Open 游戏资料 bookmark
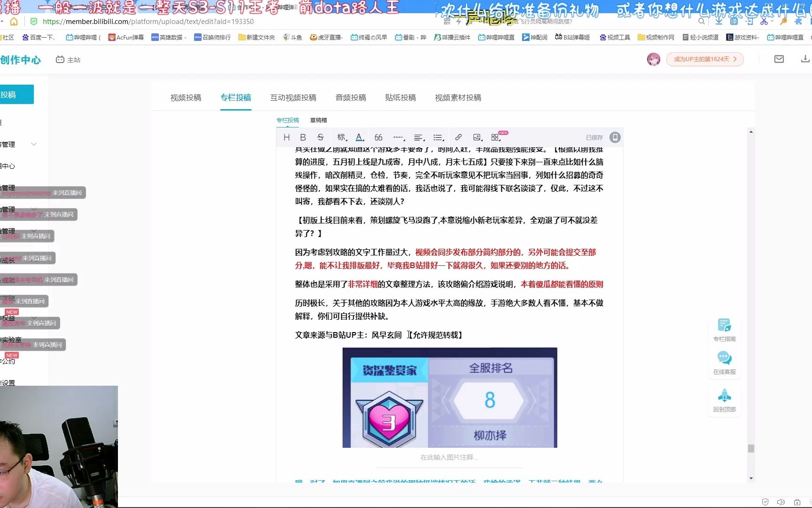The width and height of the screenshot is (812, 508). (x=743, y=37)
